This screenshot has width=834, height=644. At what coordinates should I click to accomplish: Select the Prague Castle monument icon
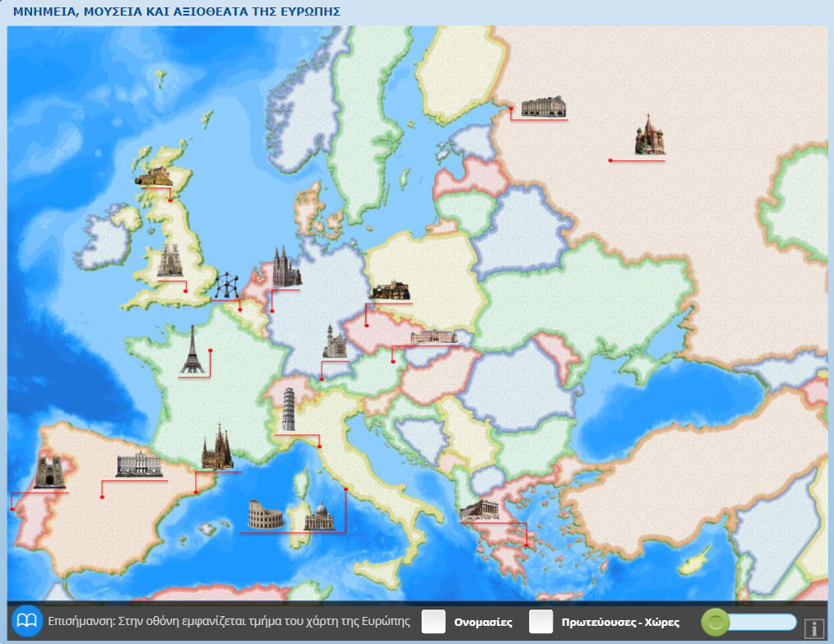coord(389,291)
